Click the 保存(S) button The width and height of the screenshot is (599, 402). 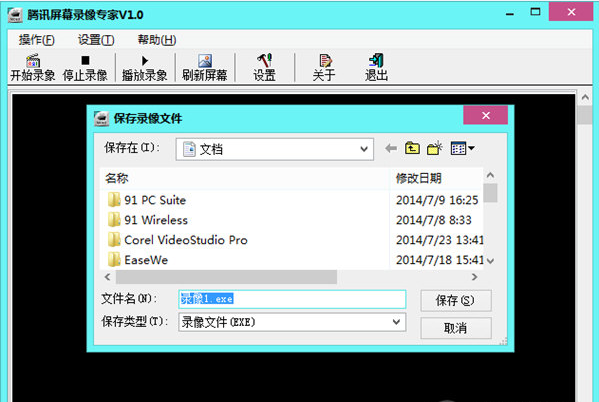(x=456, y=300)
